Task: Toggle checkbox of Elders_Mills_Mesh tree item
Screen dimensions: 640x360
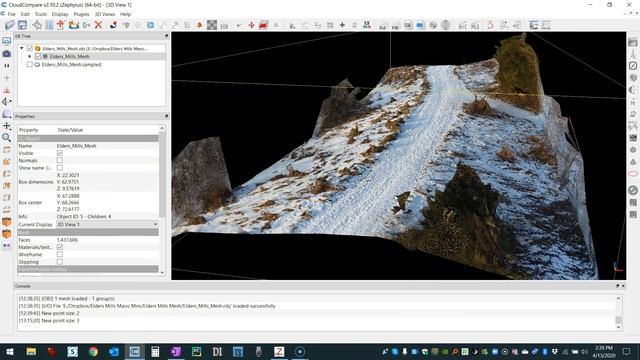Action: pyautogui.click(x=38, y=56)
